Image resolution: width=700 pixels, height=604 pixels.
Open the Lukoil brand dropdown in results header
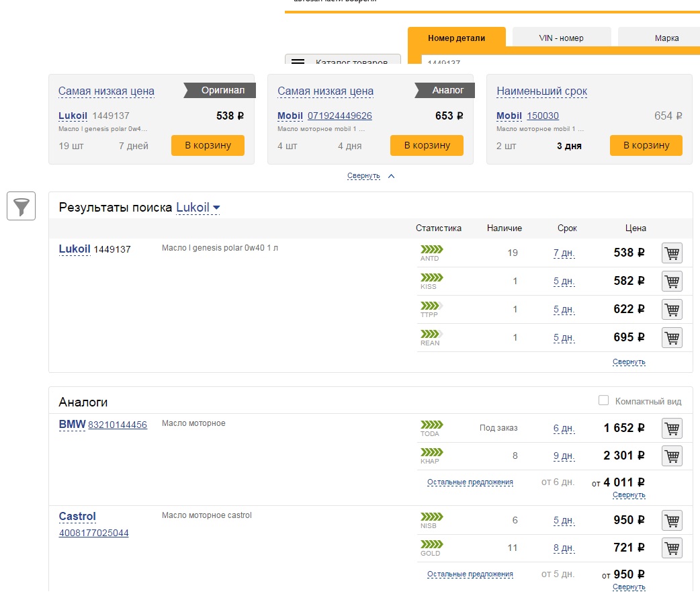pyautogui.click(x=198, y=208)
